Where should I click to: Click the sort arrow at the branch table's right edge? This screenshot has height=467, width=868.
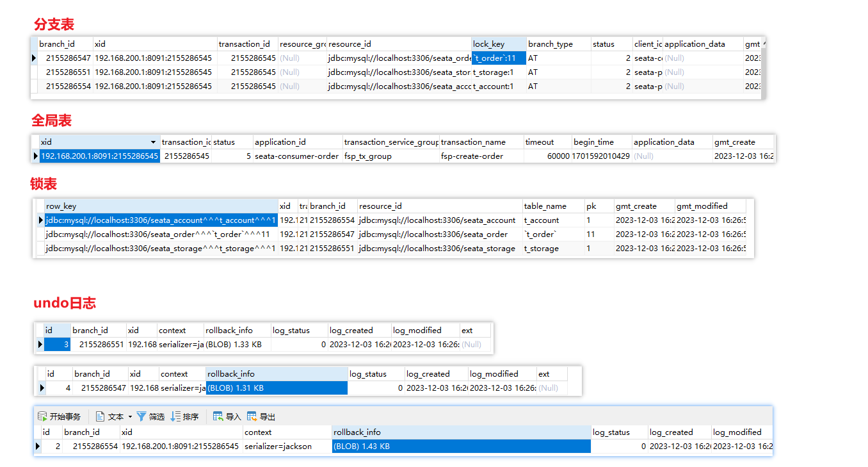click(763, 44)
